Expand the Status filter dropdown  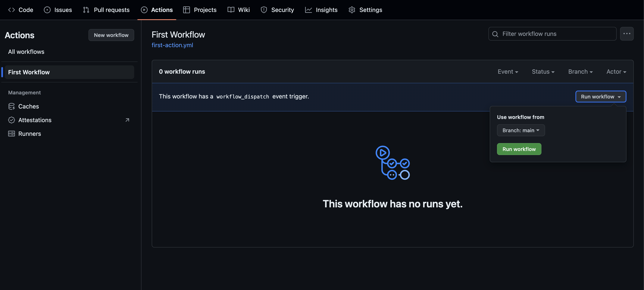[x=543, y=72]
